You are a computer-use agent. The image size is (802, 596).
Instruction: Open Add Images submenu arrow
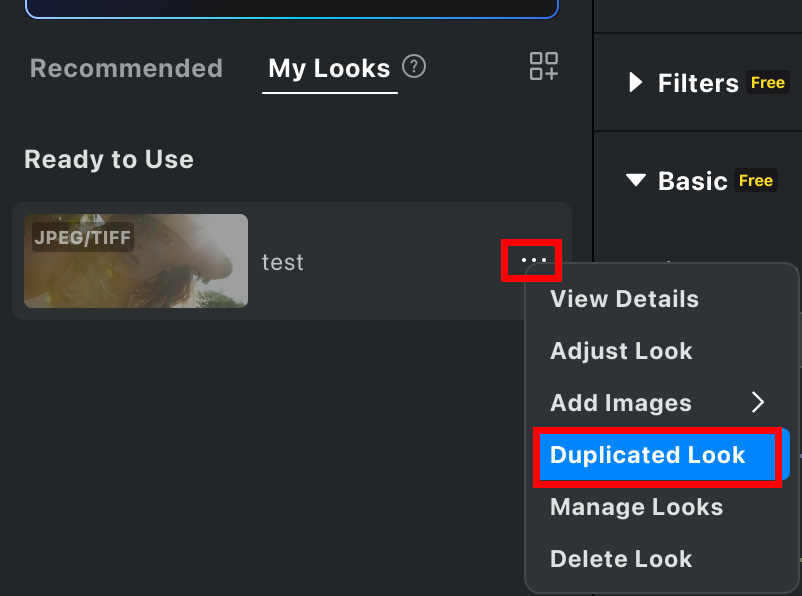[x=758, y=402]
